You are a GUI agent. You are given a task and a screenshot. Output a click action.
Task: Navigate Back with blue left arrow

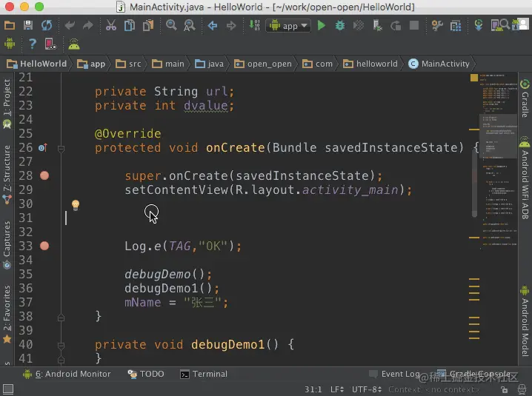tap(213, 25)
